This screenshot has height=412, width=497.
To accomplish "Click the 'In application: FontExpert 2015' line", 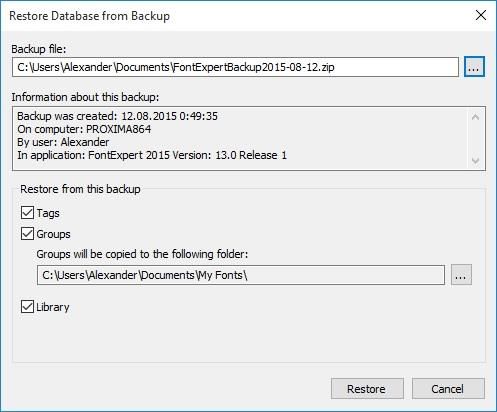I will tap(152, 155).
